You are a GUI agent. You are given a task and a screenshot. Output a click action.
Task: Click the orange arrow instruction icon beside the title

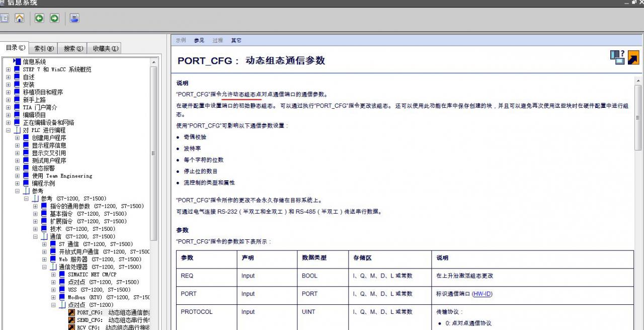pyautogui.click(x=633, y=57)
